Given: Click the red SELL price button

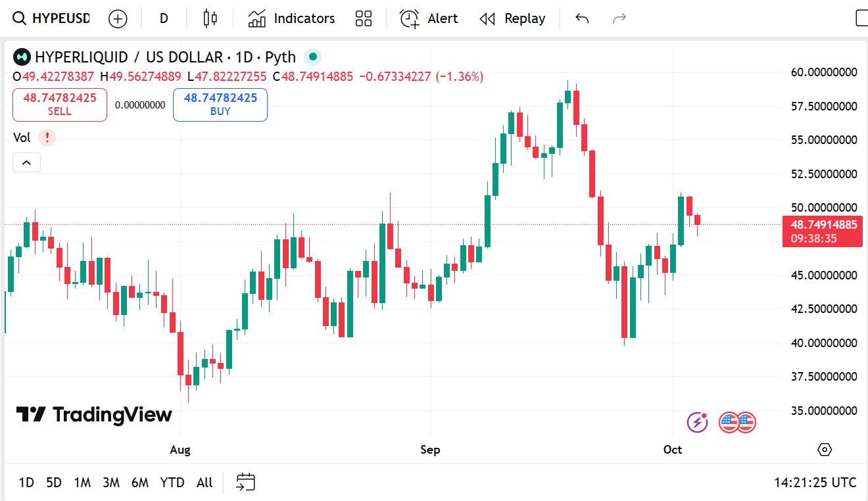Looking at the screenshot, I should click(60, 105).
